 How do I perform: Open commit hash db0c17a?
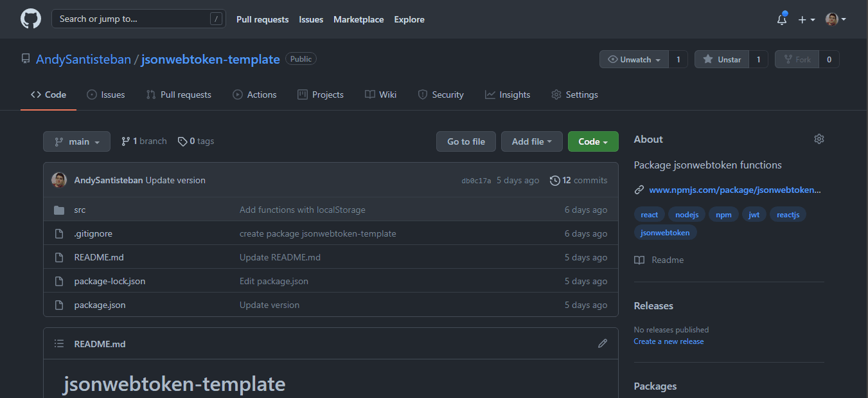click(476, 181)
